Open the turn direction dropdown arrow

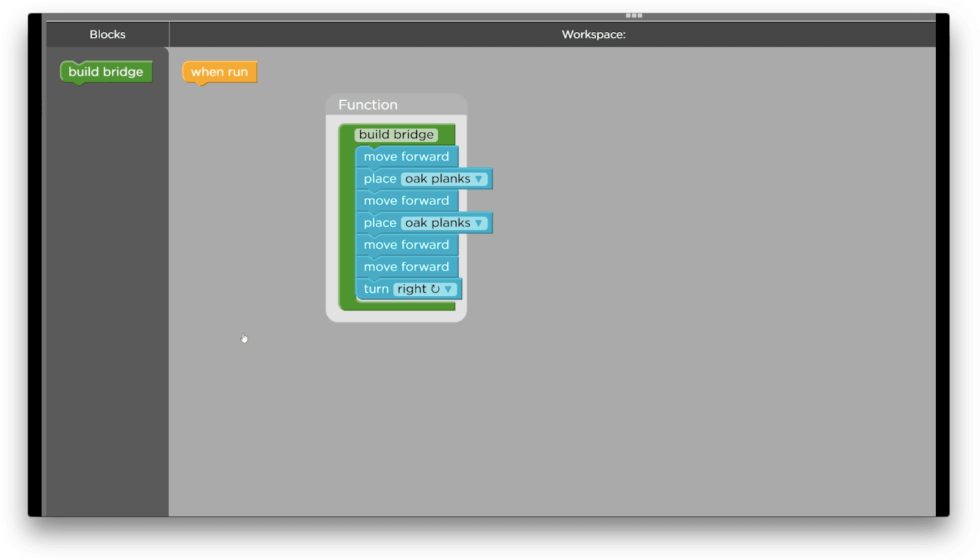(x=448, y=289)
